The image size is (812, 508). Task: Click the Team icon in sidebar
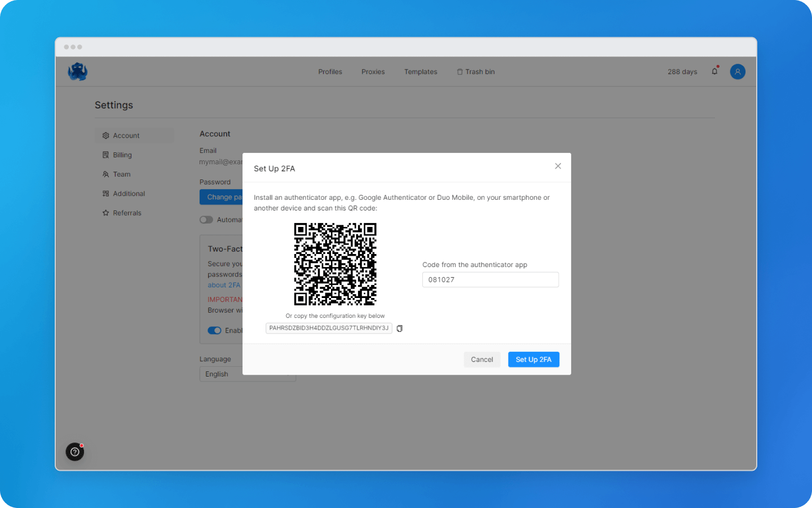(x=105, y=174)
